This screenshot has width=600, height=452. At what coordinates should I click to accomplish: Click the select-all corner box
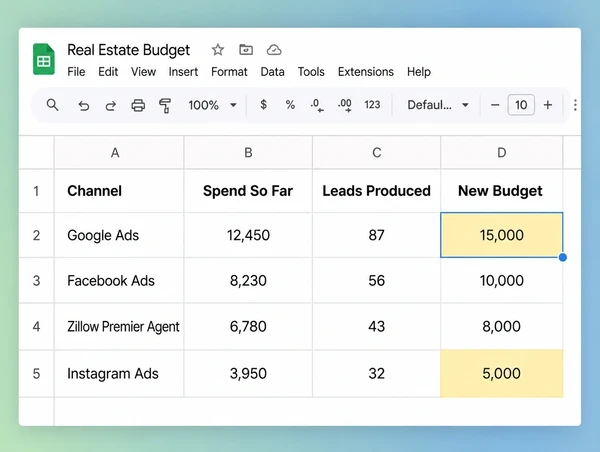coord(36,152)
